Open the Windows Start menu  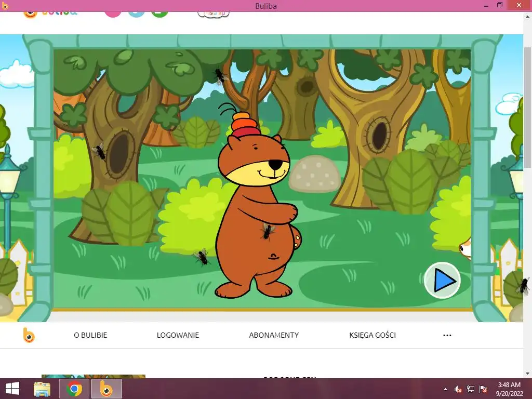tap(12, 389)
